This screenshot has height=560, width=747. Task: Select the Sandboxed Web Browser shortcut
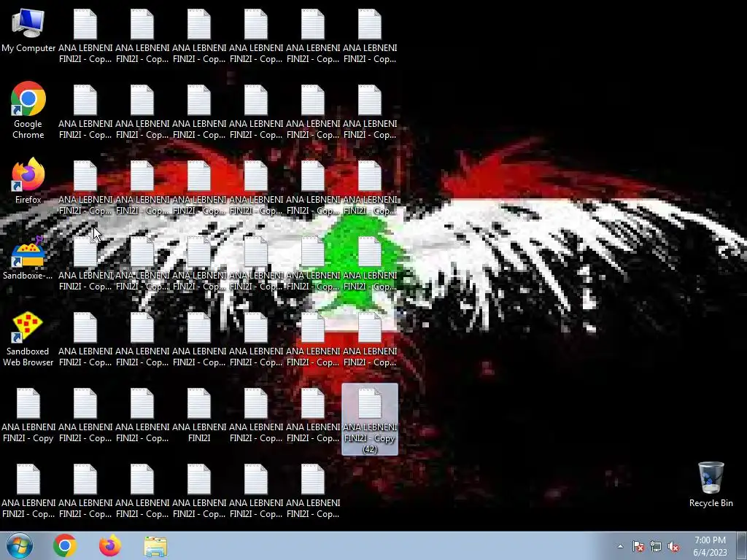point(28,339)
